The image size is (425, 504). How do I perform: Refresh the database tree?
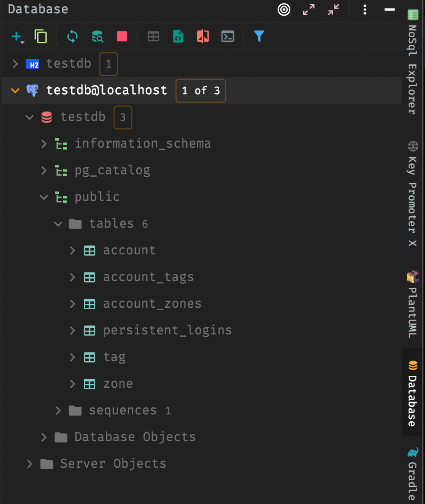pos(72,36)
